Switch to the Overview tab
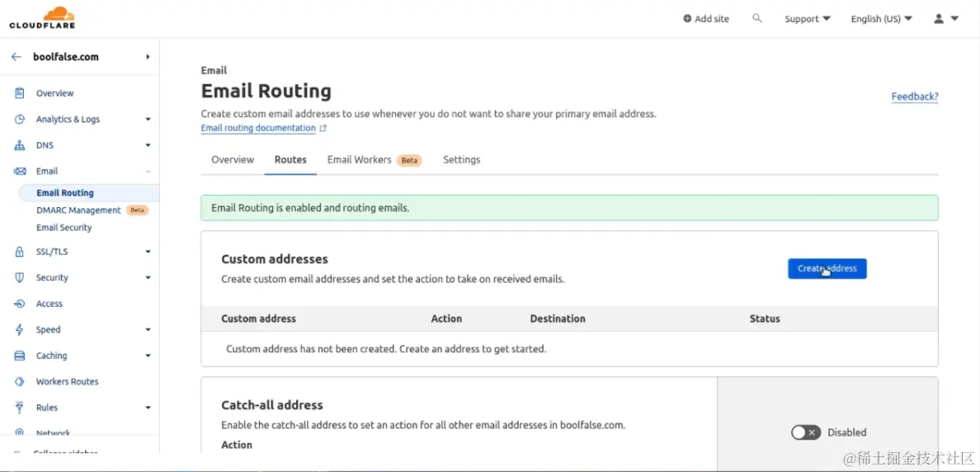This screenshot has height=472, width=980. pyautogui.click(x=233, y=159)
